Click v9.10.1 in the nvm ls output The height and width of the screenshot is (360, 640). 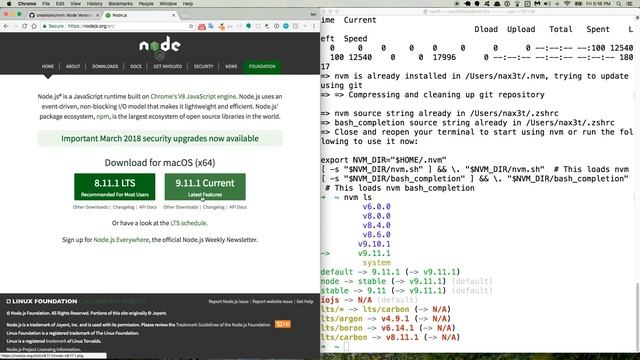click(374, 244)
